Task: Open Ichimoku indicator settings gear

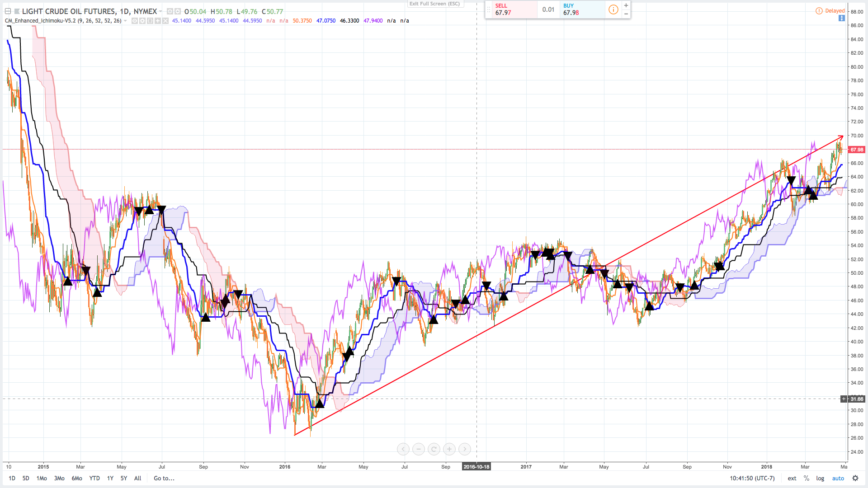Action: (x=142, y=21)
